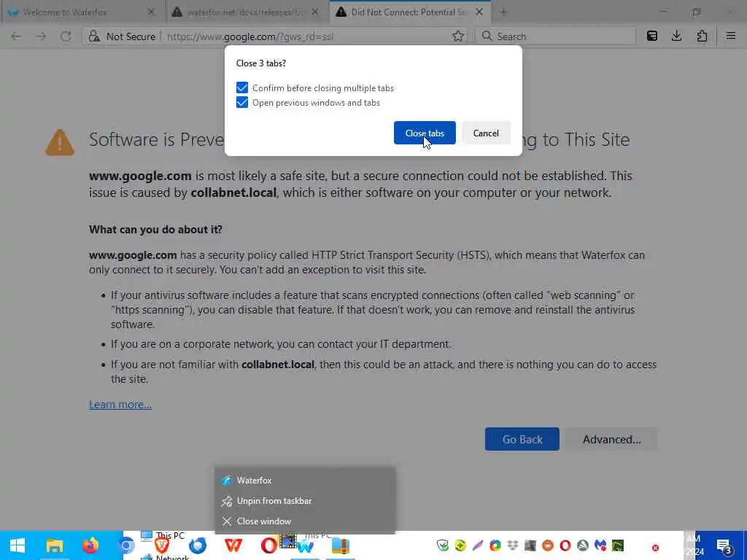
Task: Click the Advanced button
Action: point(612,439)
